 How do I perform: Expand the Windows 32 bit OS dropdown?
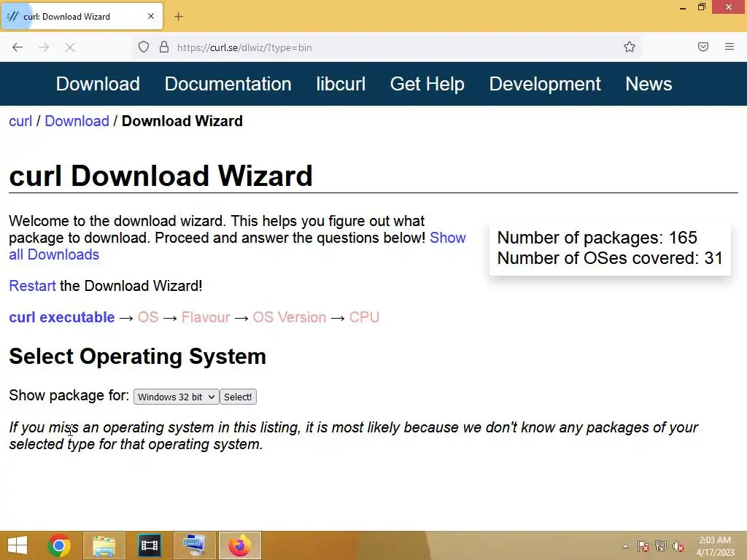[177, 397]
